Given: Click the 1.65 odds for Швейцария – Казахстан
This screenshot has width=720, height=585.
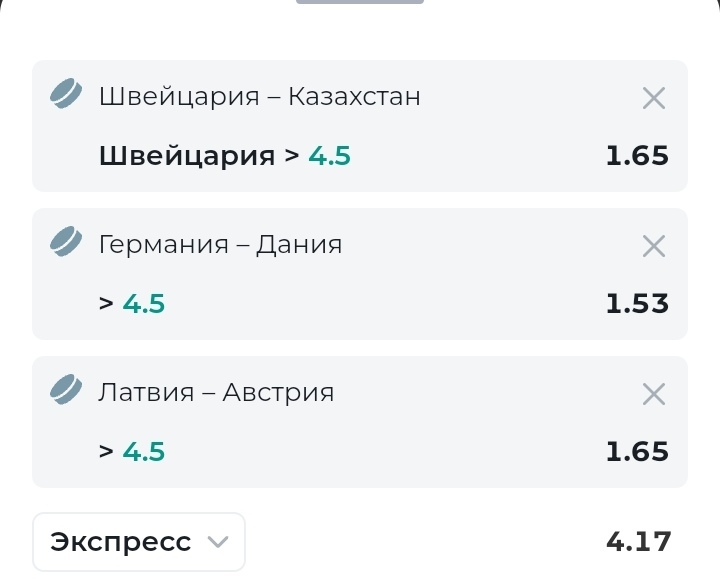Looking at the screenshot, I should pyautogui.click(x=637, y=156).
